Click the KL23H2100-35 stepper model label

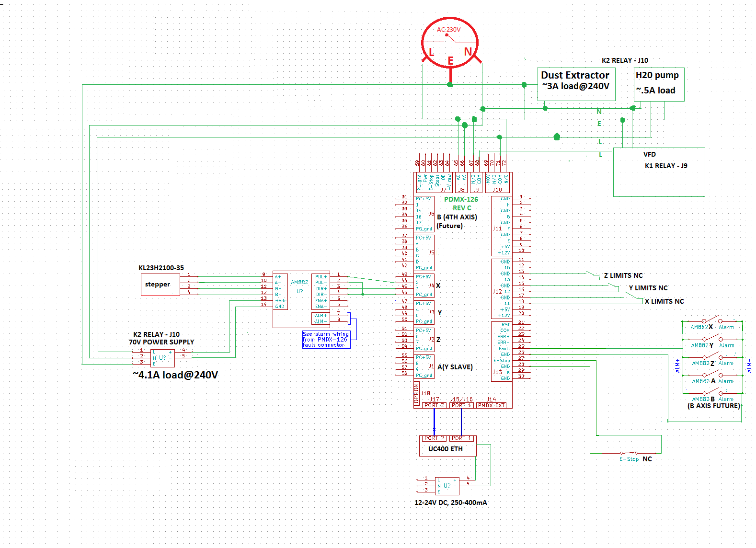click(161, 268)
